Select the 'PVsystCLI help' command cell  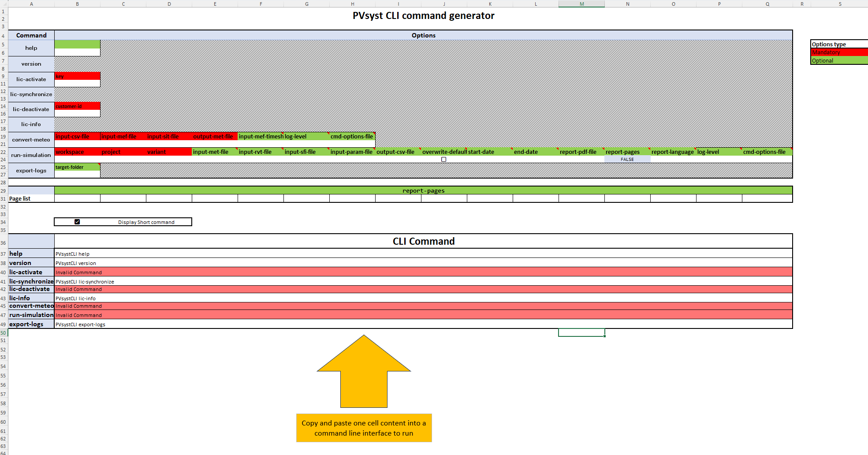coord(423,254)
